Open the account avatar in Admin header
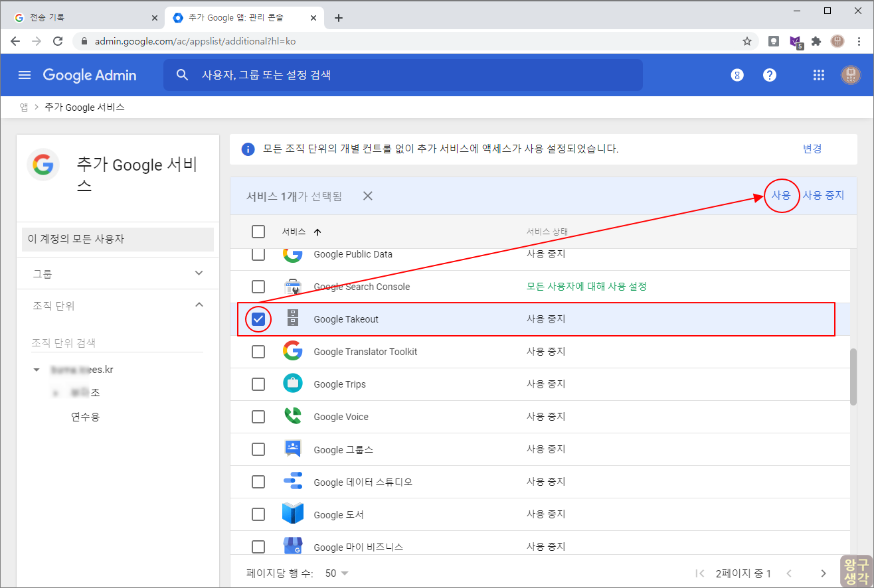874x588 pixels. tap(851, 75)
